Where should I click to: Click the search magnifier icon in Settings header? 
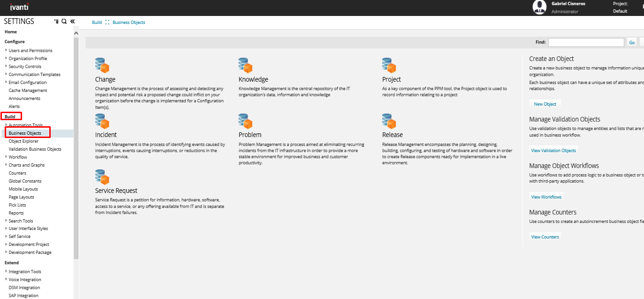tap(64, 22)
